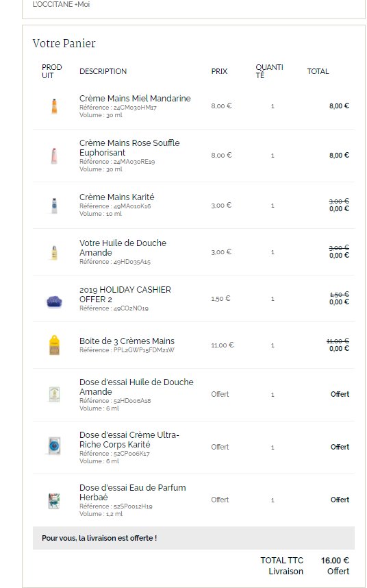
Task: Click the 2019 HOLIDAY CASHIER OFFER 2 title
Action: pos(125,295)
